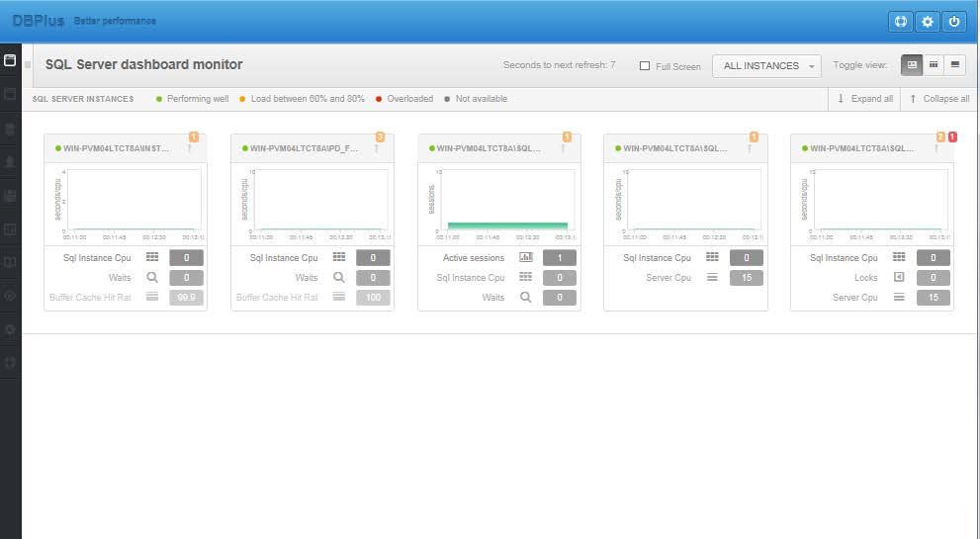Click the Active sessions value 1
Image resolution: width=980 pixels, height=539 pixels.
(560, 257)
